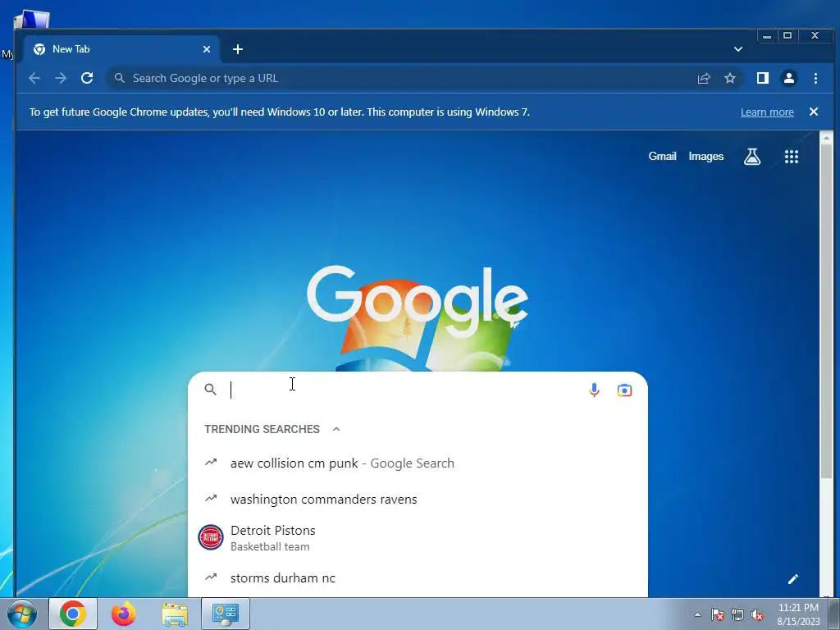Share this page via share icon
This screenshot has height=630, width=840.
(703, 78)
